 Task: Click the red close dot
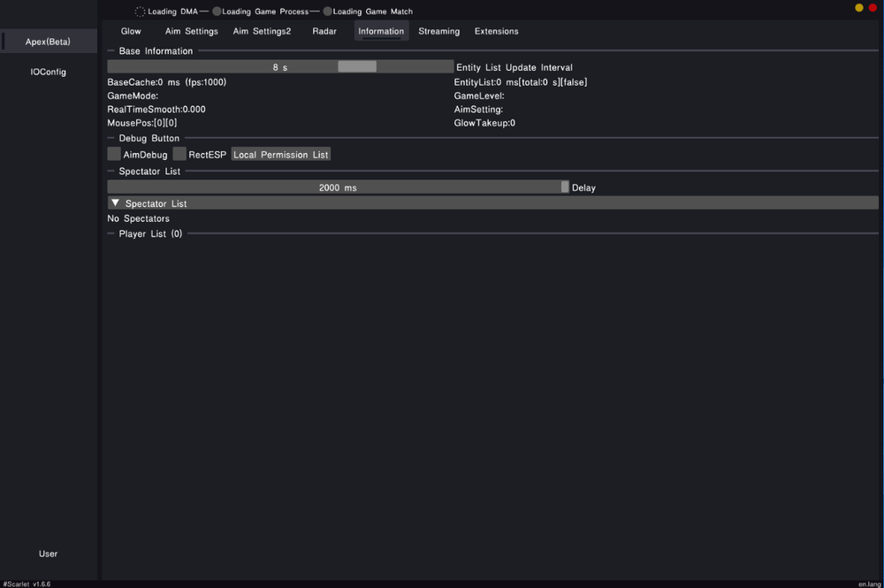click(x=873, y=8)
